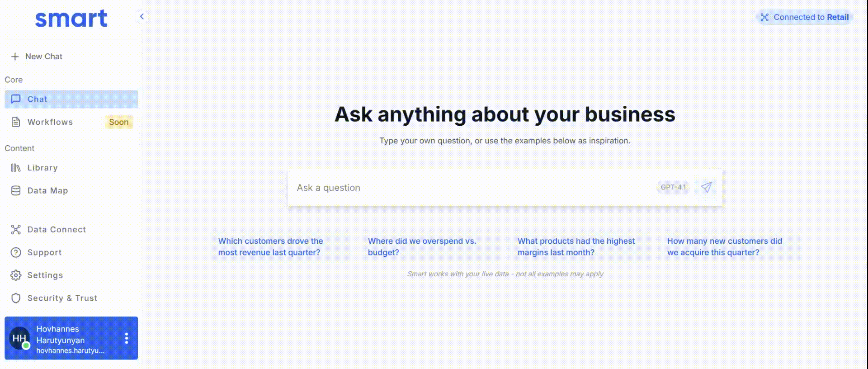This screenshot has width=868, height=369.
Task: Click the Settings gear icon
Action: 16,275
